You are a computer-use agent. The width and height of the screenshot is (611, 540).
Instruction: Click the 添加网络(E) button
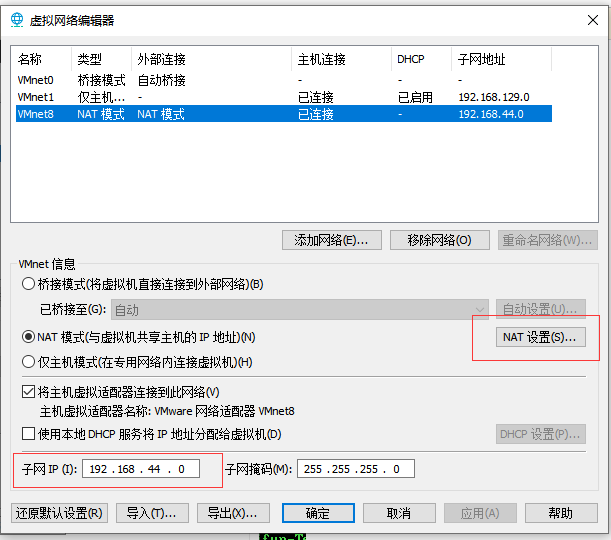pyautogui.click(x=332, y=240)
